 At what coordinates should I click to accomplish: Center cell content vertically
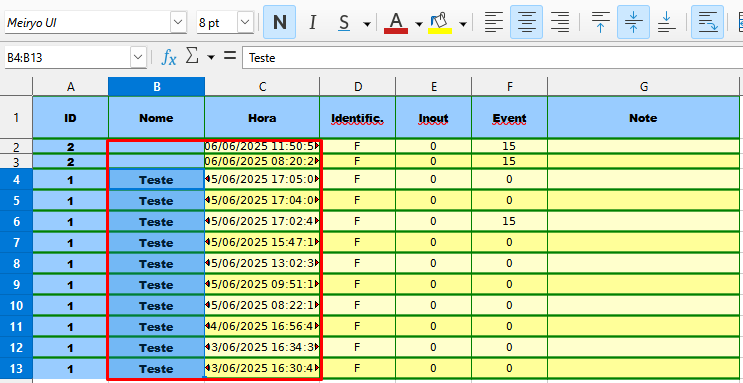pyautogui.click(x=633, y=22)
